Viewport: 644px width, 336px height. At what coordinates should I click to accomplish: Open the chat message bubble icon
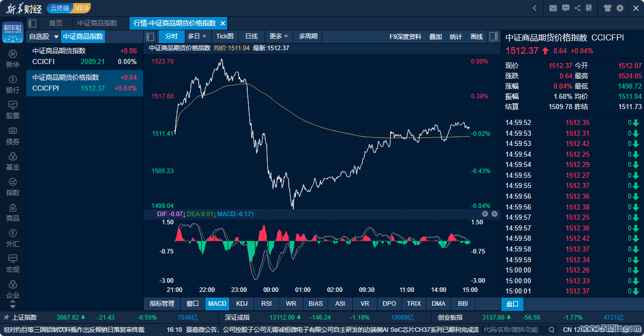[566, 8]
